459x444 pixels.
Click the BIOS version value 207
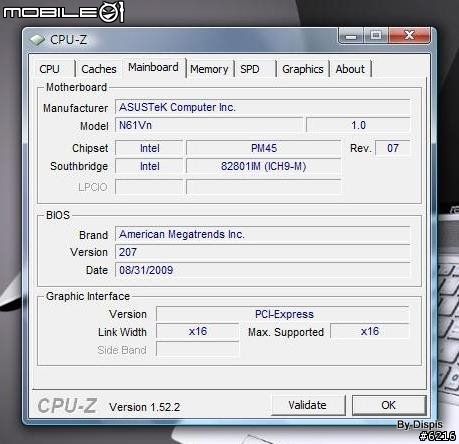pyautogui.click(x=263, y=252)
